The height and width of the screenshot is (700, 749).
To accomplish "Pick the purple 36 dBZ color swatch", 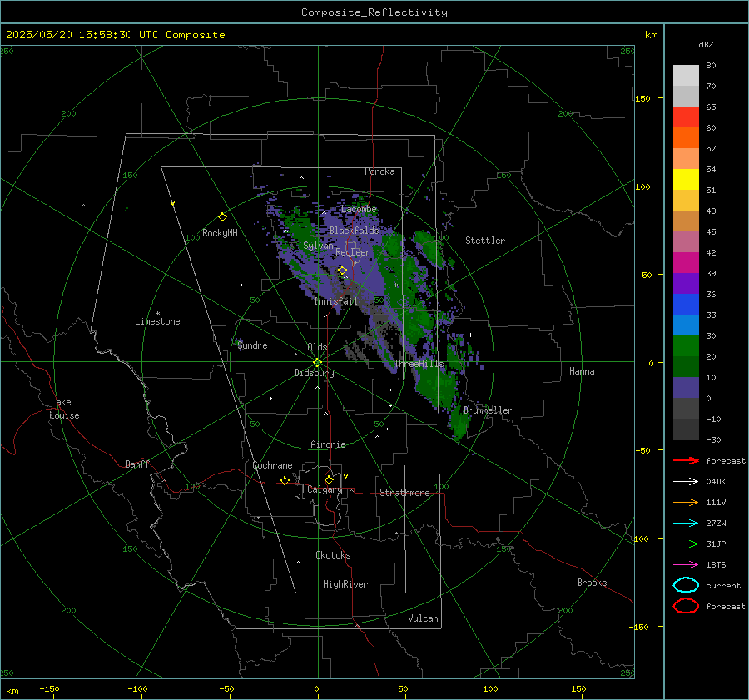I will tap(686, 283).
